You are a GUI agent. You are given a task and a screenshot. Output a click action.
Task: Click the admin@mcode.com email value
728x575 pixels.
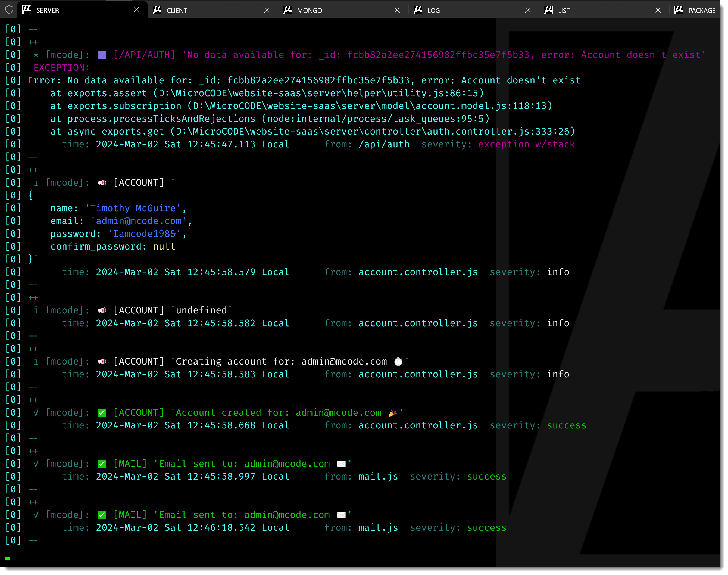click(139, 221)
